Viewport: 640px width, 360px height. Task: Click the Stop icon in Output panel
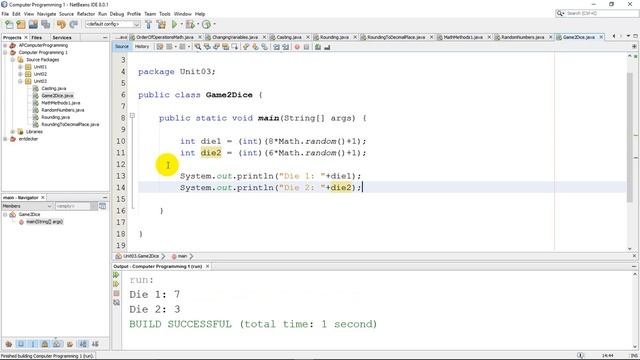[116, 293]
